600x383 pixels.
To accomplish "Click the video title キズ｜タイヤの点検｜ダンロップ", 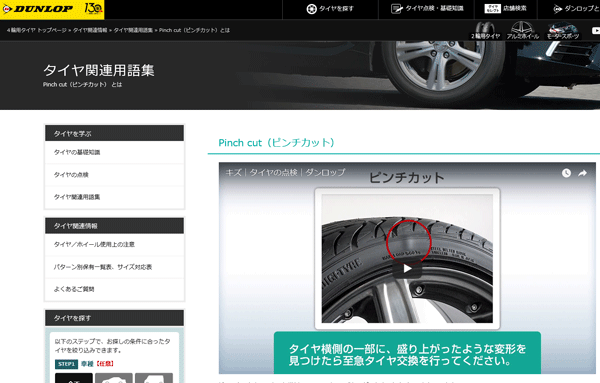I will click(285, 173).
